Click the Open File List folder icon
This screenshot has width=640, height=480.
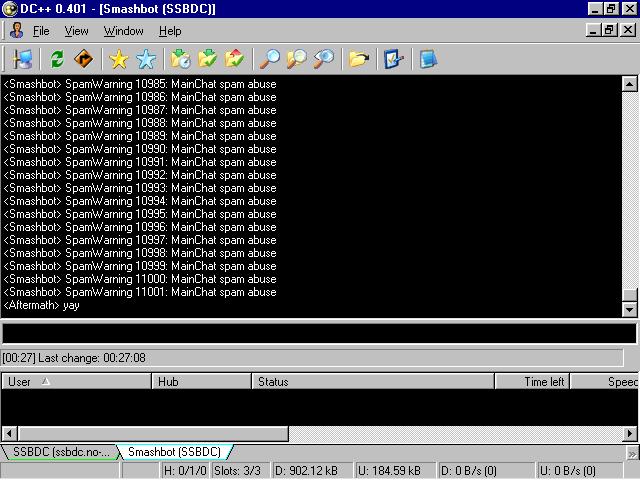[x=359, y=59]
